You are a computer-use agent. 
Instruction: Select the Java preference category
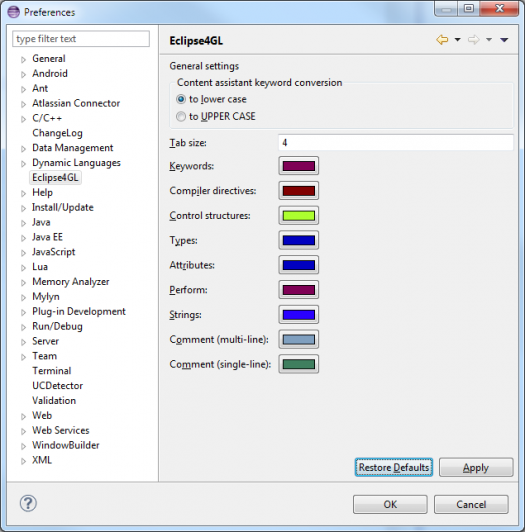click(41, 222)
